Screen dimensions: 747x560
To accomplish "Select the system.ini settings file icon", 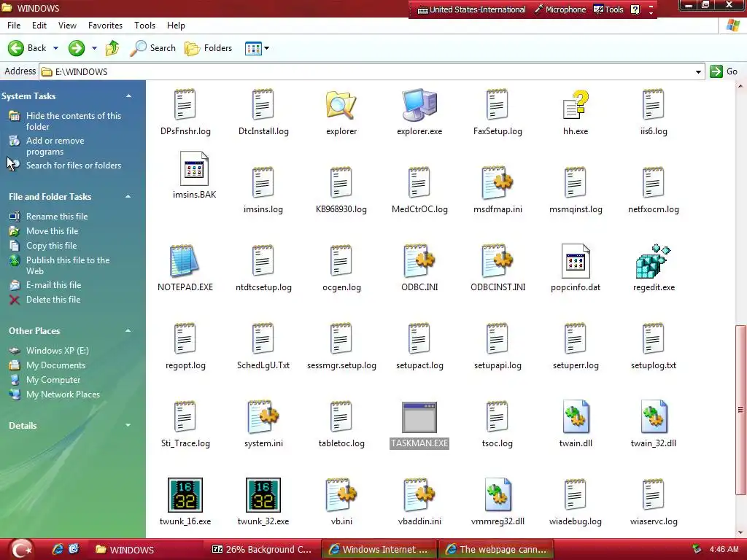I will click(x=263, y=417).
